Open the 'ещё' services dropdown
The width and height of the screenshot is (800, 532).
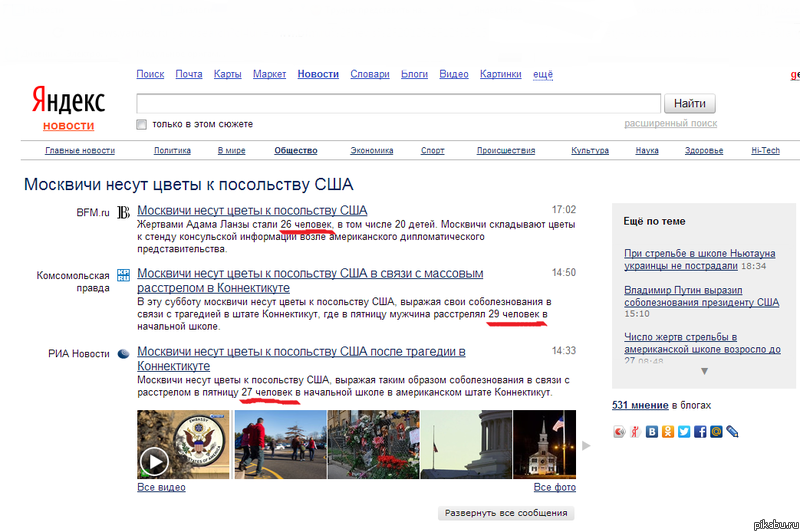click(x=543, y=74)
